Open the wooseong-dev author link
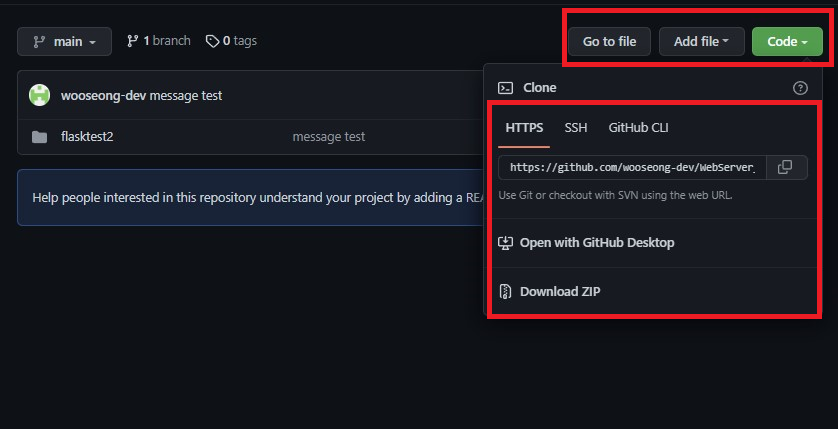The width and height of the screenshot is (838, 429). point(104,96)
